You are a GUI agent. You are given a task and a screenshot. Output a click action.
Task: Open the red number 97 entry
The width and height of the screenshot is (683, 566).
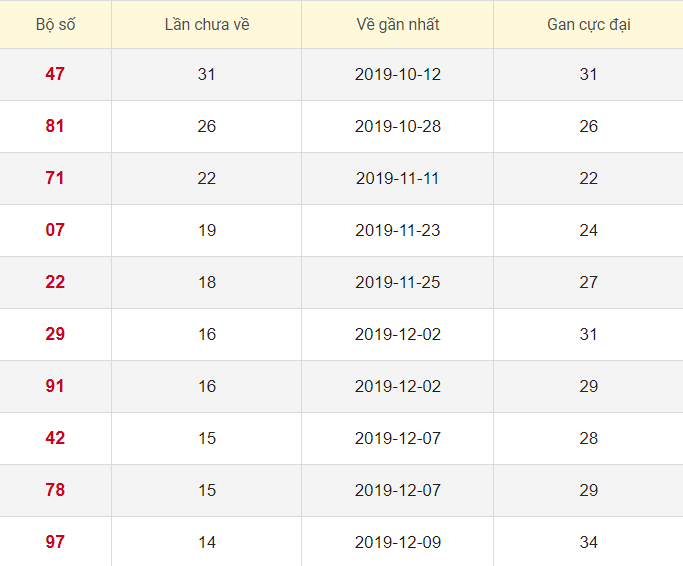(55, 542)
